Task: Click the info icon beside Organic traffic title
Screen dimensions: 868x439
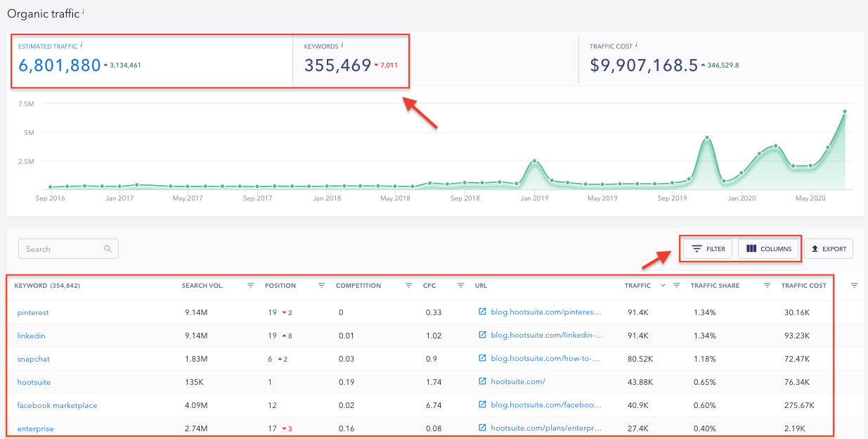Action: pyautogui.click(x=82, y=11)
